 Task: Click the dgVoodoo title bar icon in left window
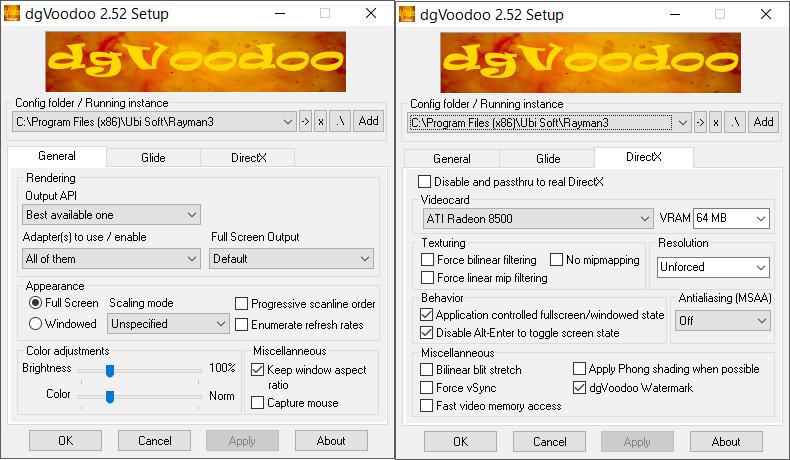12,14
